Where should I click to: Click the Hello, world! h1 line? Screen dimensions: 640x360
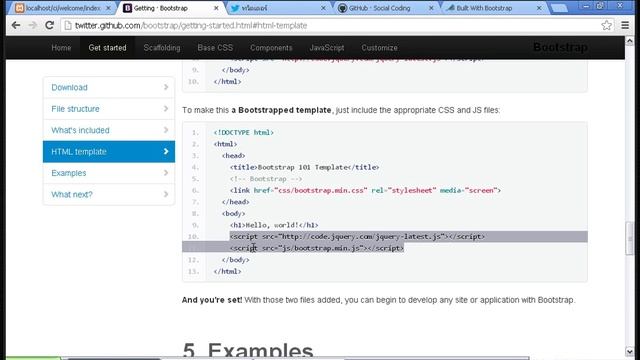coord(274,225)
